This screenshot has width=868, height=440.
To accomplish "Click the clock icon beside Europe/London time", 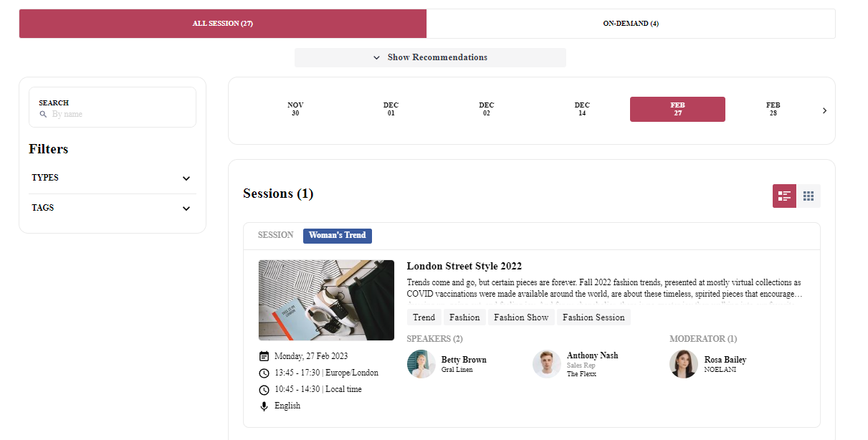I will 264,373.
